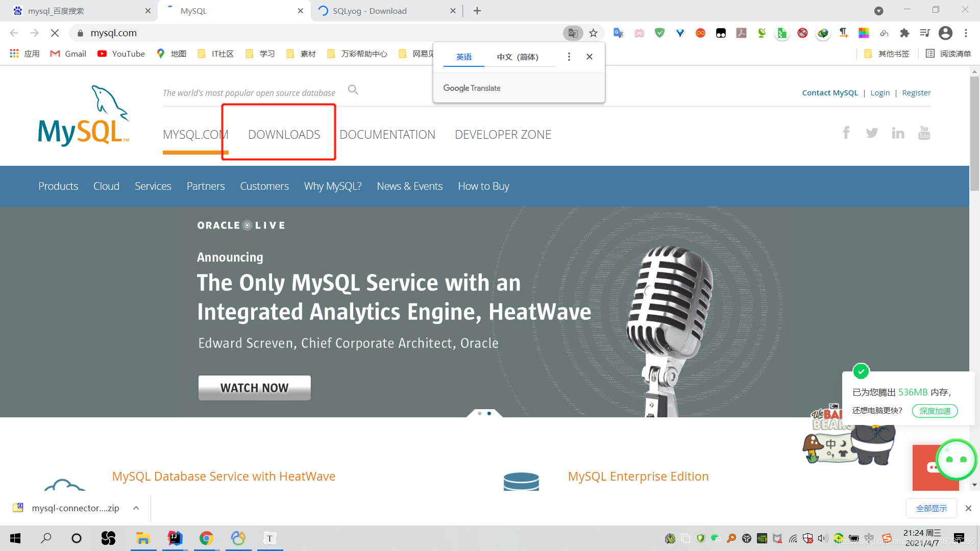980x551 pixels.
Task: Select the first carousel dot indicator
Action: [479, 413]
